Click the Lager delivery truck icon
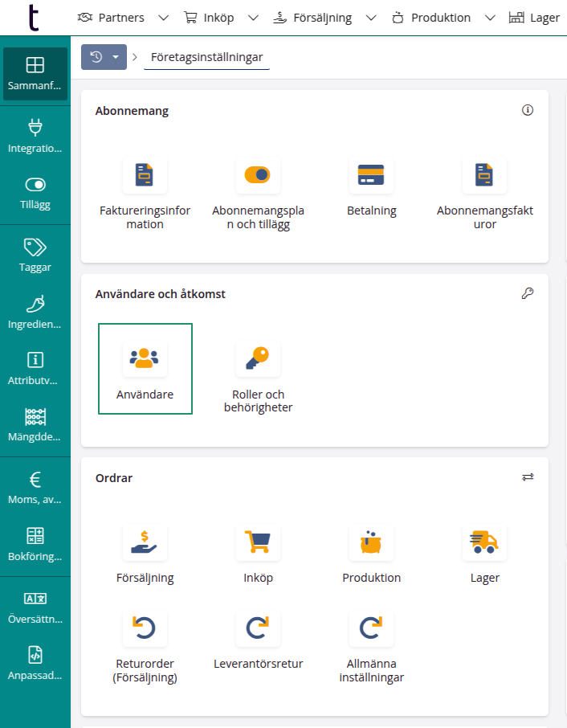567x728 pixels. click(x=484, y=542)
